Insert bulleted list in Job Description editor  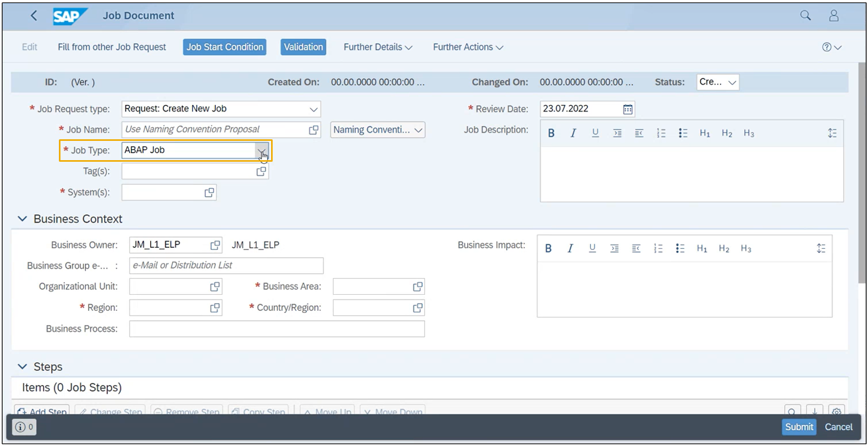coord(682,133)
